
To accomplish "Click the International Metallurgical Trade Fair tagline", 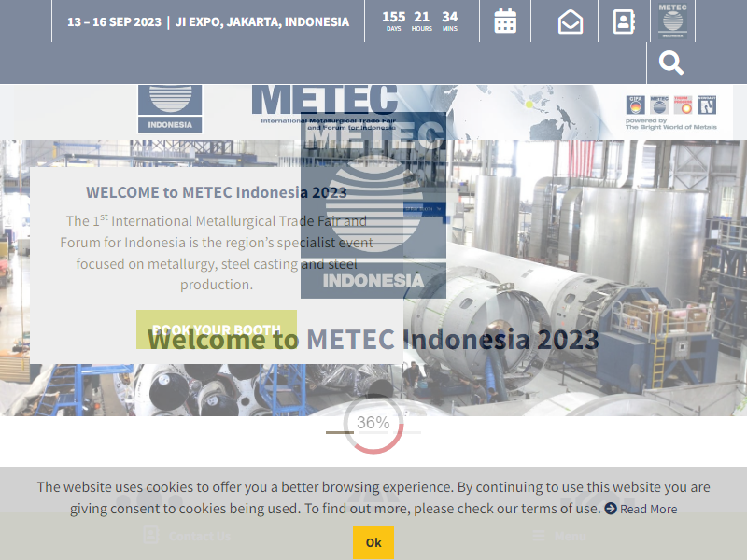I will [329, 124].
